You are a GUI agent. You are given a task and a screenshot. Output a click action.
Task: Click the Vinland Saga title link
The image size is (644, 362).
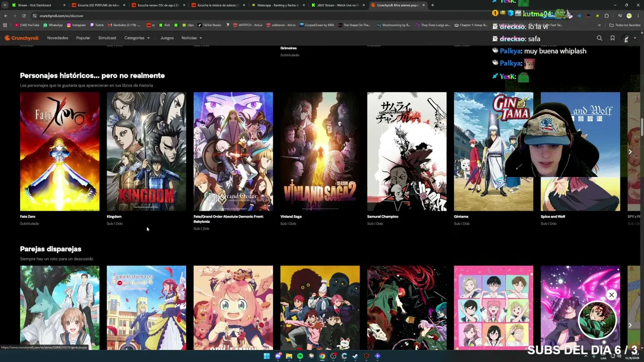point(291,217)
